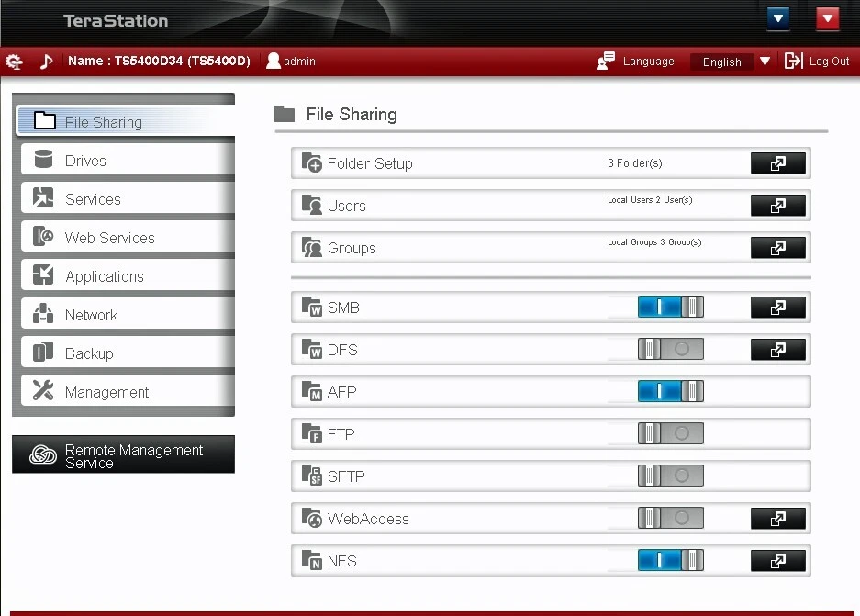Click the blue dropdown arrow at top right
The height and width of the screenshot is (616, 860).
(x=777, y=18)
